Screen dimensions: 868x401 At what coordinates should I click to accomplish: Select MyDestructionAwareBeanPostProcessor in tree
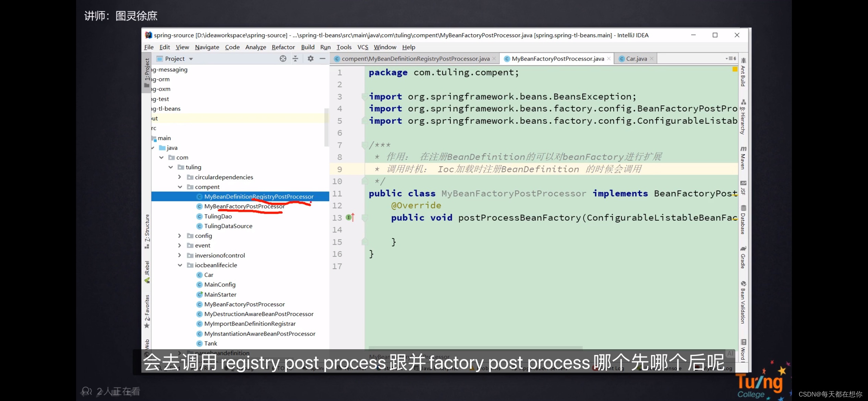point(259,314)
